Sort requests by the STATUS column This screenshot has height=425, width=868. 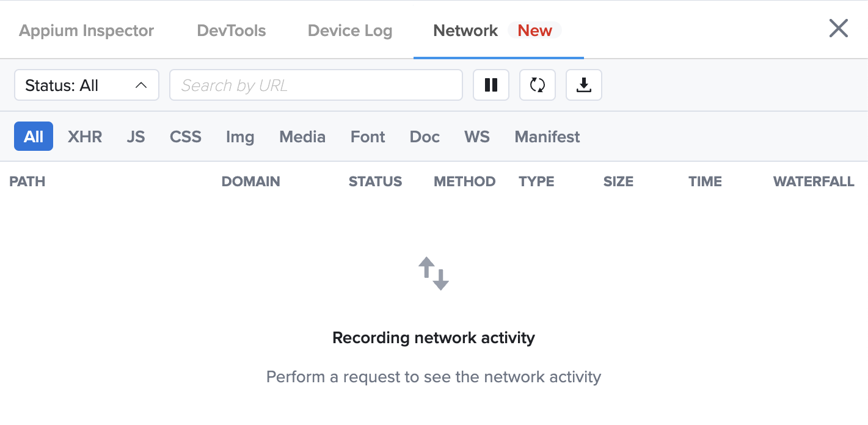[x=375, y=181]
